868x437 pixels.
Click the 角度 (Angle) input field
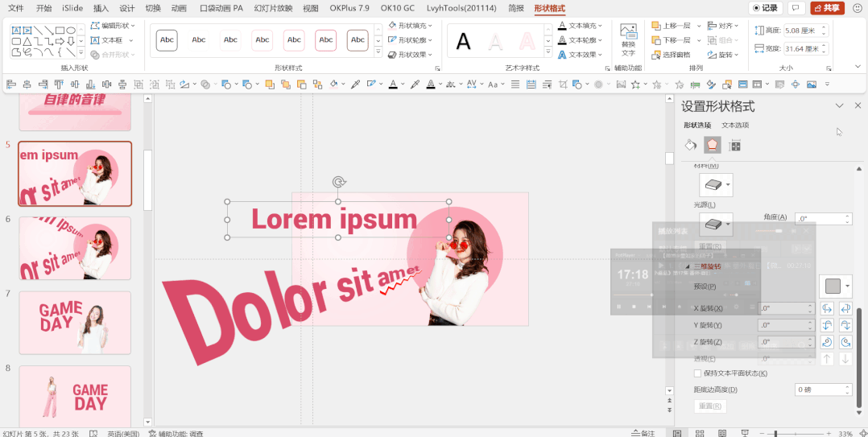click(x=823, y=219)
